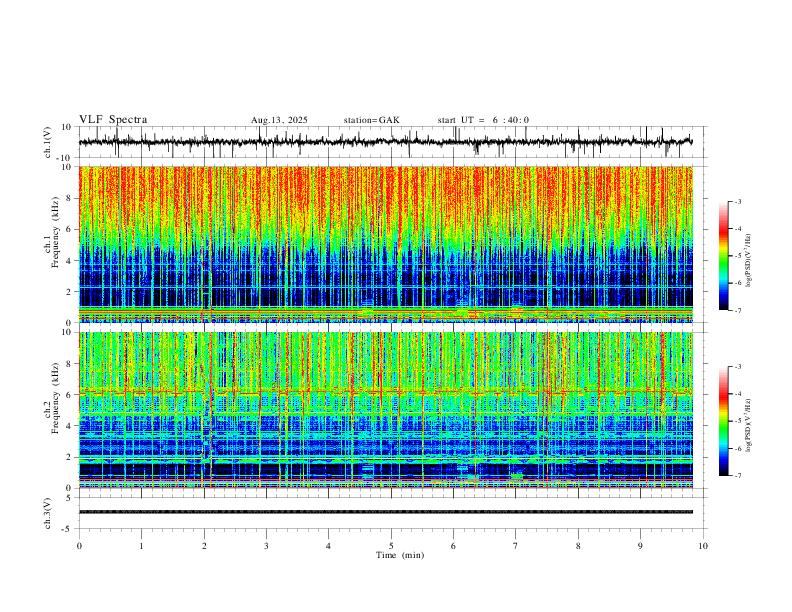Click the ch.1 frequency spectrogram panel
Image resolution: width=792 pixels, height=612 pixels.
click(385, 244)
